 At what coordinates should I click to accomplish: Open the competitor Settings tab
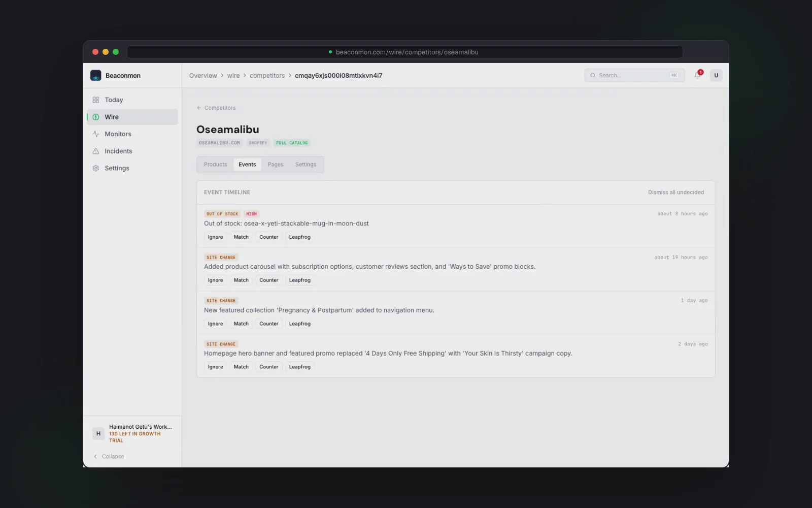click(x=306, y=165)
